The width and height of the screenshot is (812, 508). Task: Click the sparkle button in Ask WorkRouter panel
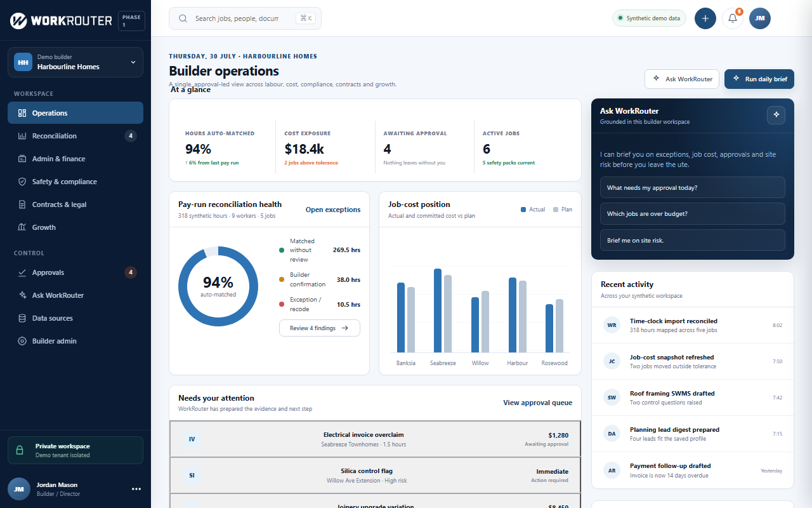tap(776, 115)
